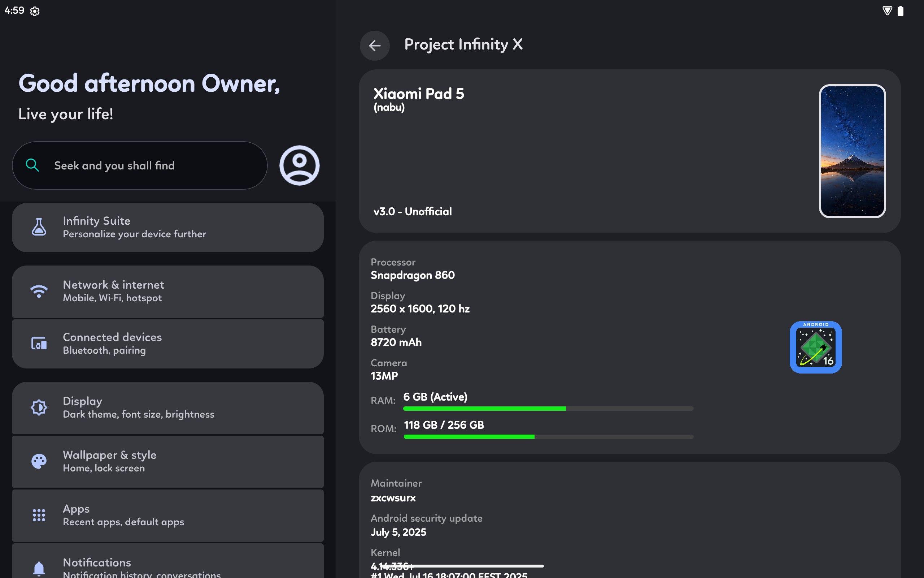Click the maintainer name 'zxcwsurx'
924x578 pixels.
393,498
